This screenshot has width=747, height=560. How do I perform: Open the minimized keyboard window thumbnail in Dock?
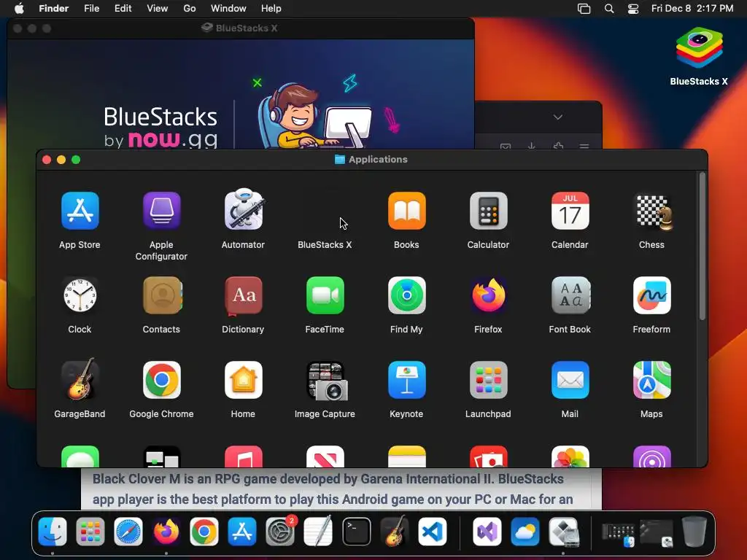tap(619, 533)
